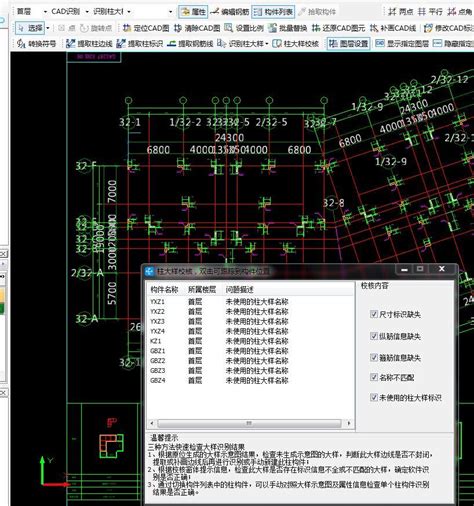Click 隐藏指定图层 hide specified layer

(x=453, y=44)
